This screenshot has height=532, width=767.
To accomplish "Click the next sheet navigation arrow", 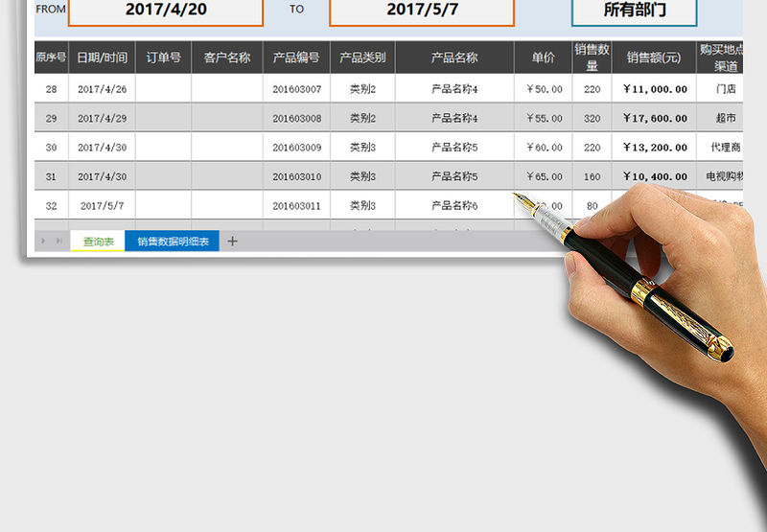I will tap(58, 242).
